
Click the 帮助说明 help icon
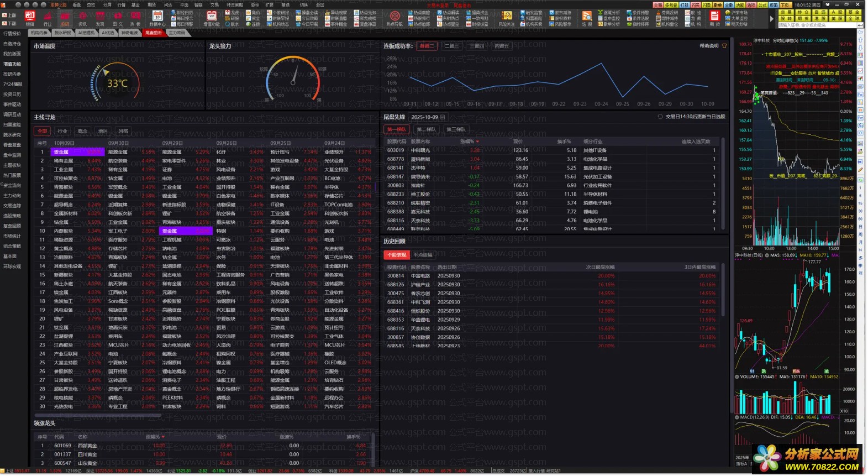point(724,46)
